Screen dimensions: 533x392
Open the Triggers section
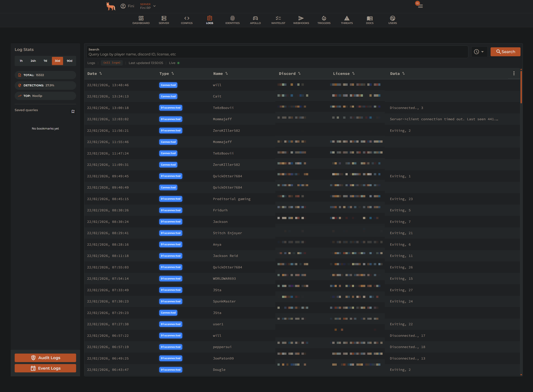[324, 20]
